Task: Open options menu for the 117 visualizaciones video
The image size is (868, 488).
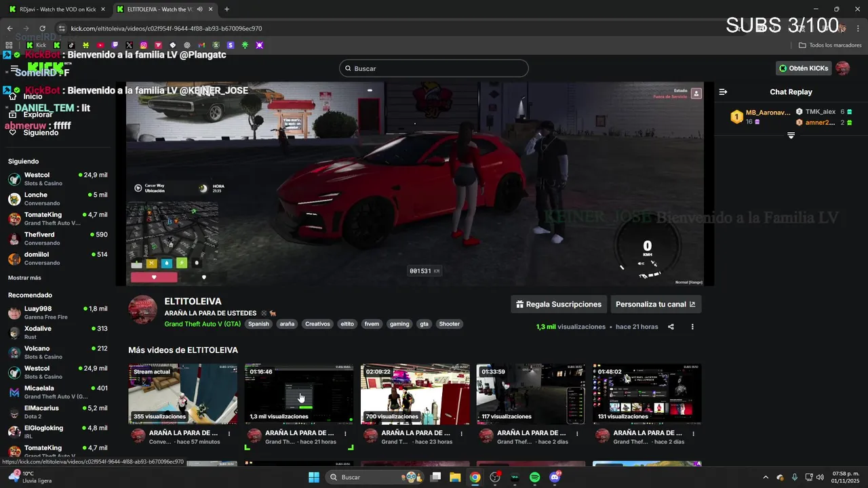Action: click(x=577, y=433)
